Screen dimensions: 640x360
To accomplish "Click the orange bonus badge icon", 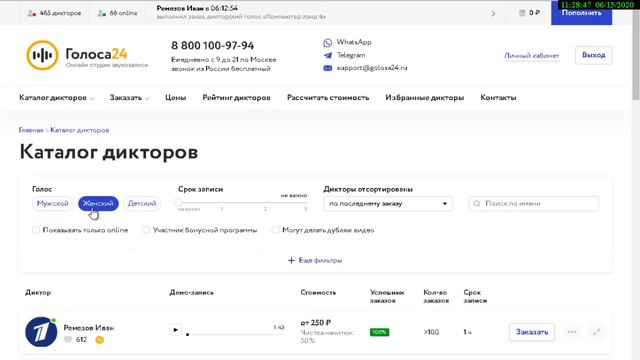I will [x=99, y=340].
